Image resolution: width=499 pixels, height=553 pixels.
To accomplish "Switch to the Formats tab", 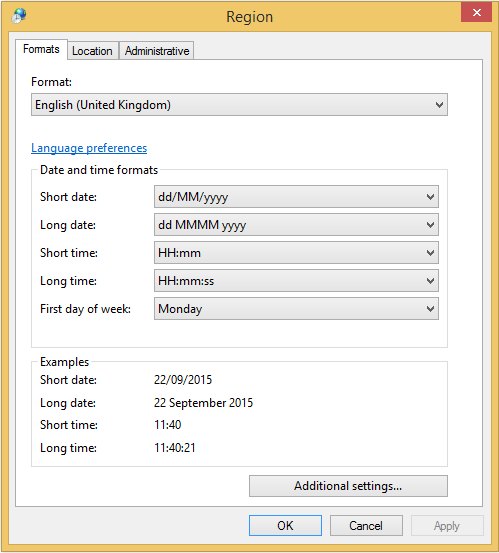I will (x=41, y=49).
